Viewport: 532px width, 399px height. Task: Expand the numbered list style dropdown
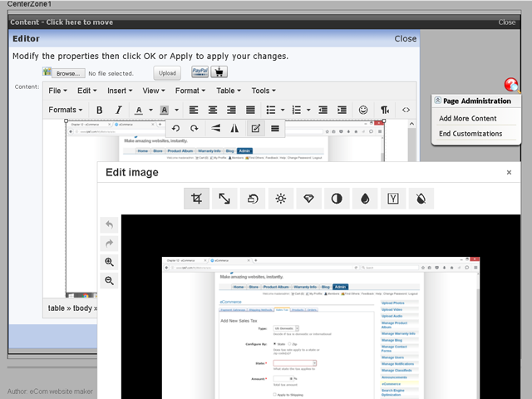click(x=308, y=110)
